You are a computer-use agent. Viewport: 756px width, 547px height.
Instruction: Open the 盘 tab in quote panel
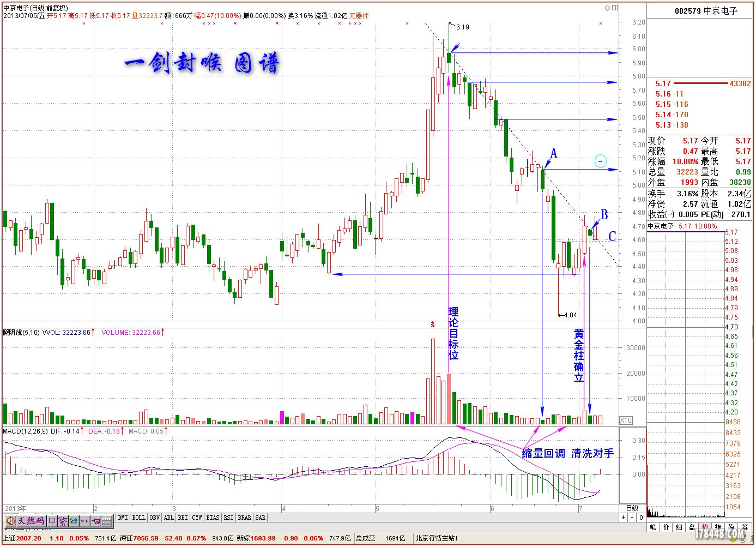click(692, 527)
